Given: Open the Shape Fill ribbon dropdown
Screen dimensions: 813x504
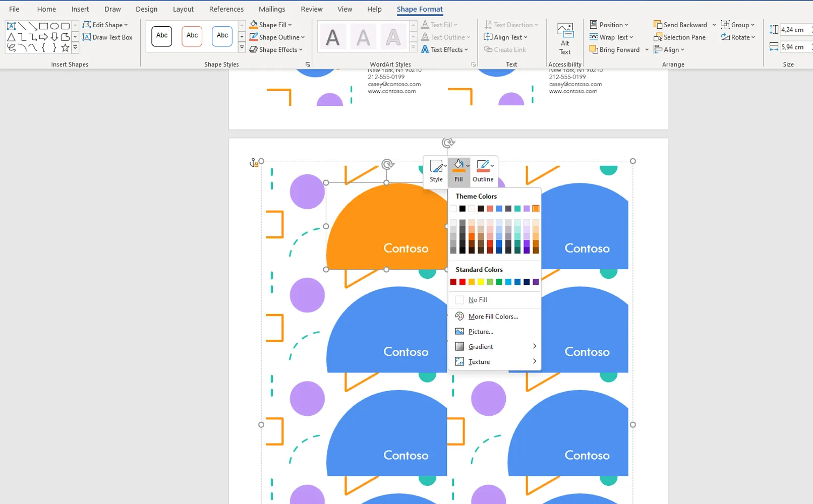Looking at the screenshot, I should click(289, 25).
